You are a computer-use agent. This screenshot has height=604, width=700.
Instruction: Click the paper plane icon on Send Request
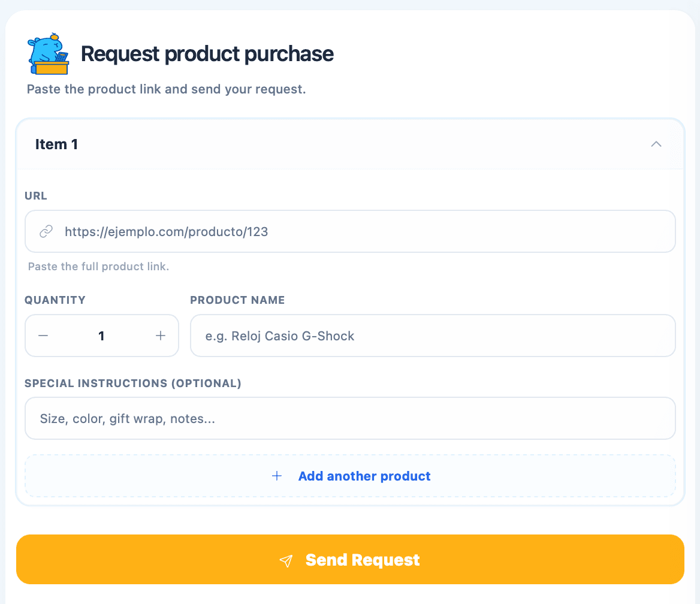(286, 560)
